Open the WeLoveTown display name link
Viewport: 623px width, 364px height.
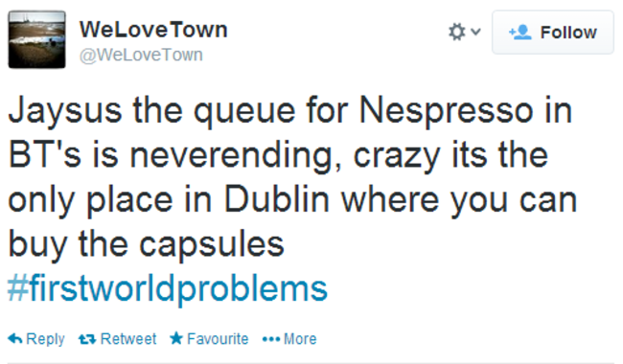153,30
